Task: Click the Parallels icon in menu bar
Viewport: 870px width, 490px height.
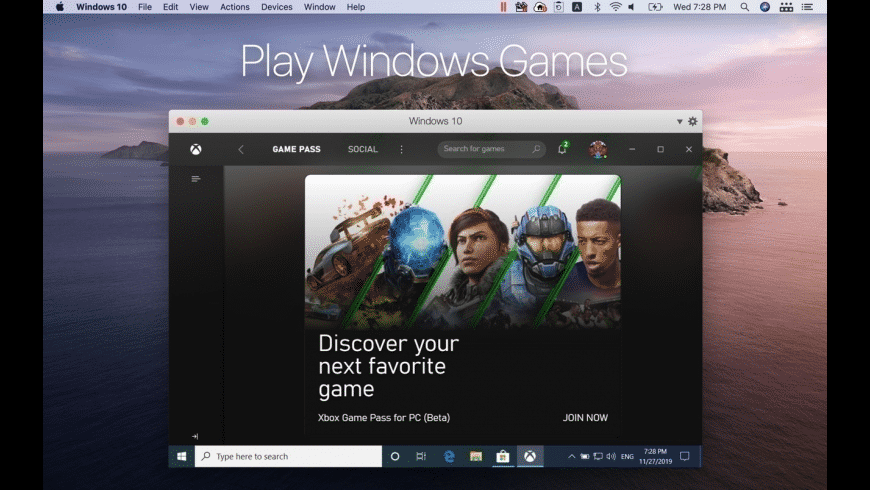Action: click(x=503, y=7)
